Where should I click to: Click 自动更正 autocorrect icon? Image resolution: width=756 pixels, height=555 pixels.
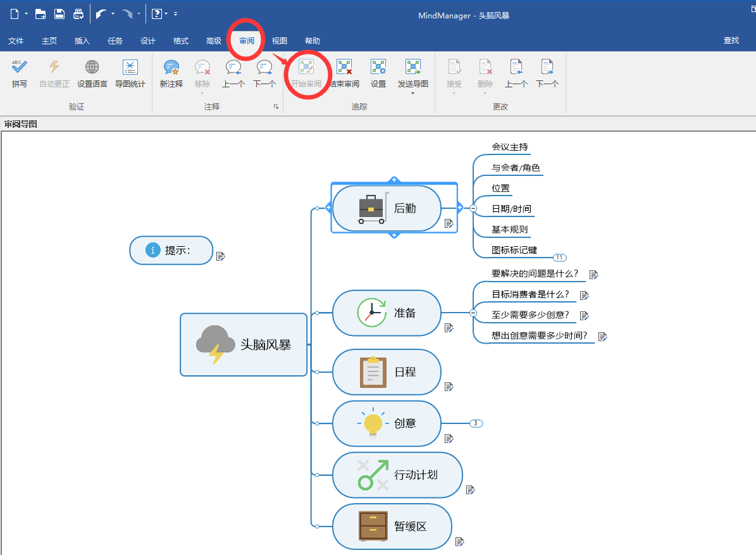[x=54, y=73]
